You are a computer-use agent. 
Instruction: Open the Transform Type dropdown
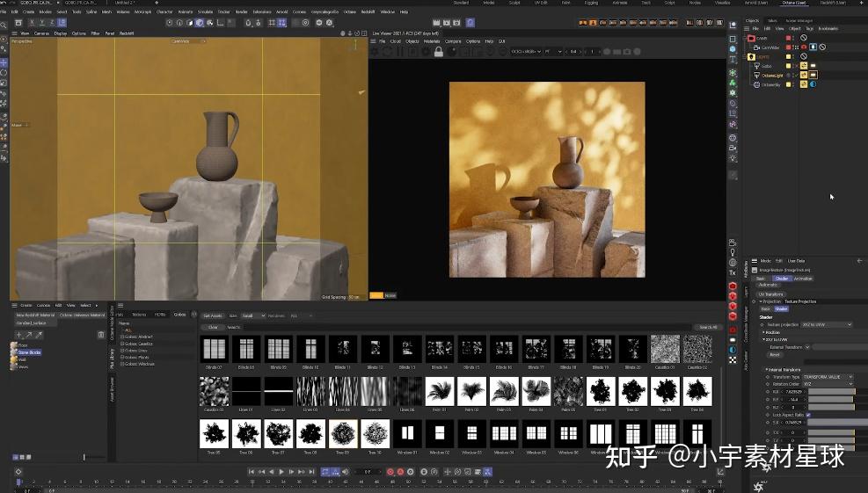[827, 376]
